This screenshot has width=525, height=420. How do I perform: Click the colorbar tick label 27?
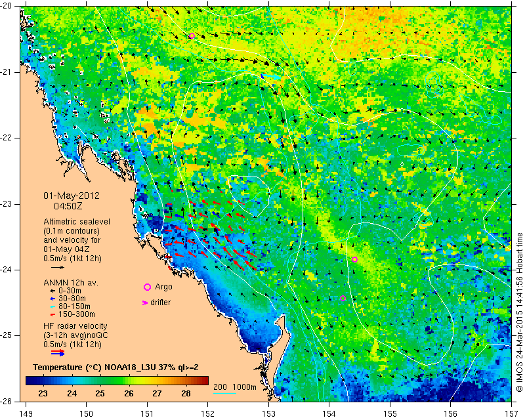click(157, 394)
